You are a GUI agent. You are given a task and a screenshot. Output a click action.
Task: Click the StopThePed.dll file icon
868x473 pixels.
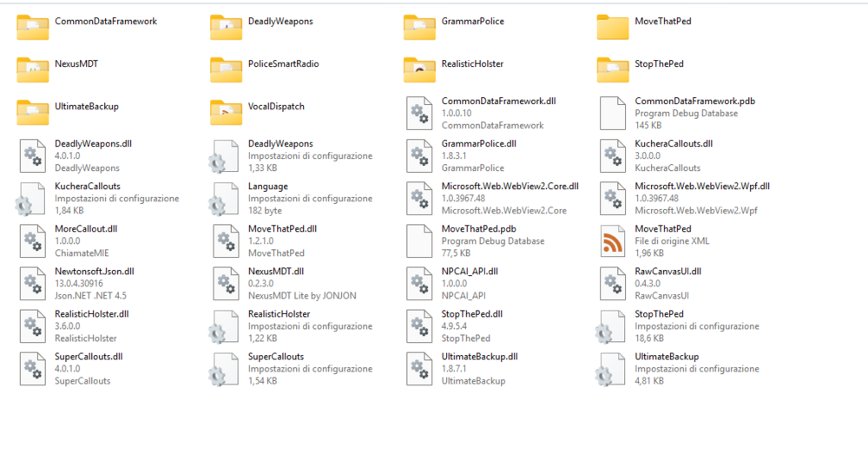point(419,325)
